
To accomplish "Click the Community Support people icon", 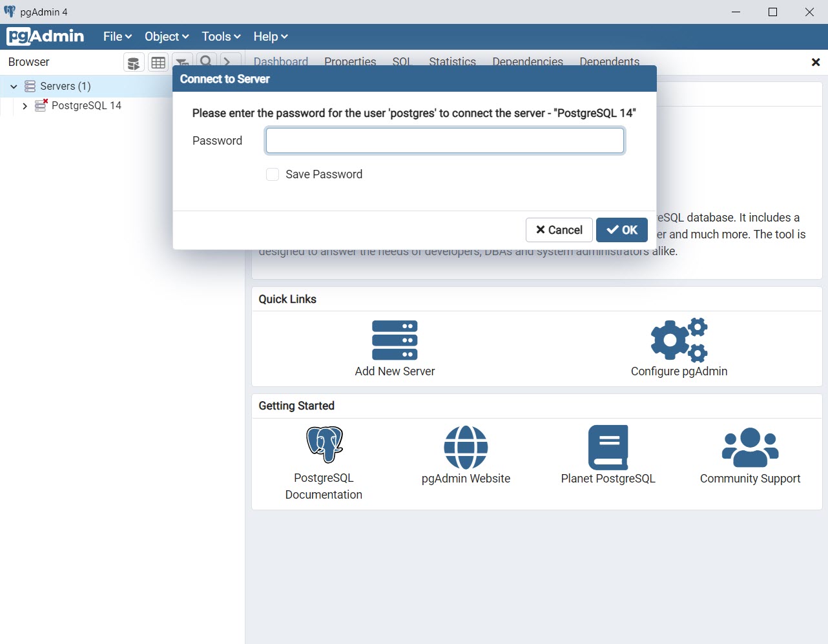I will pos(750,447).
